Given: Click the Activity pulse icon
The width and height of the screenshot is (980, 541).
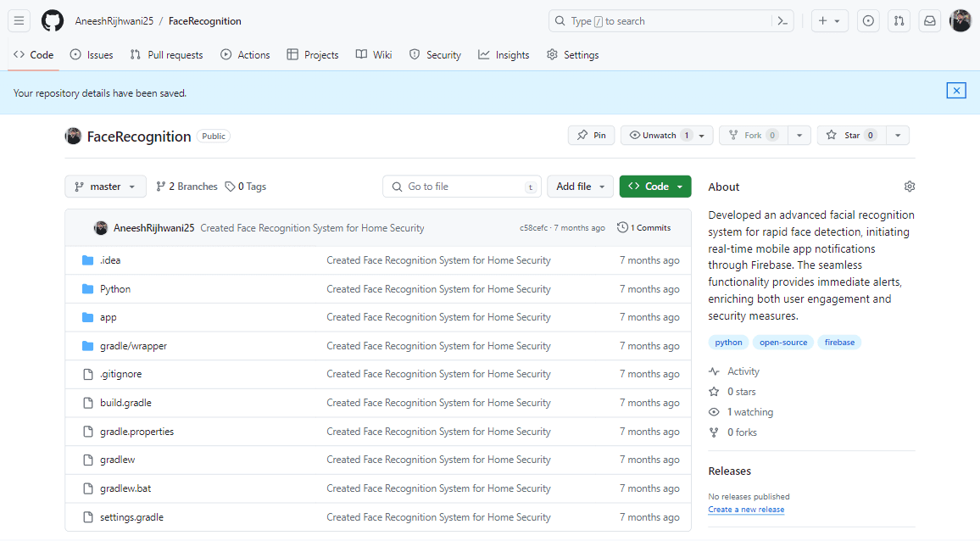Looking at the screenshot, I should click(714, 371).
